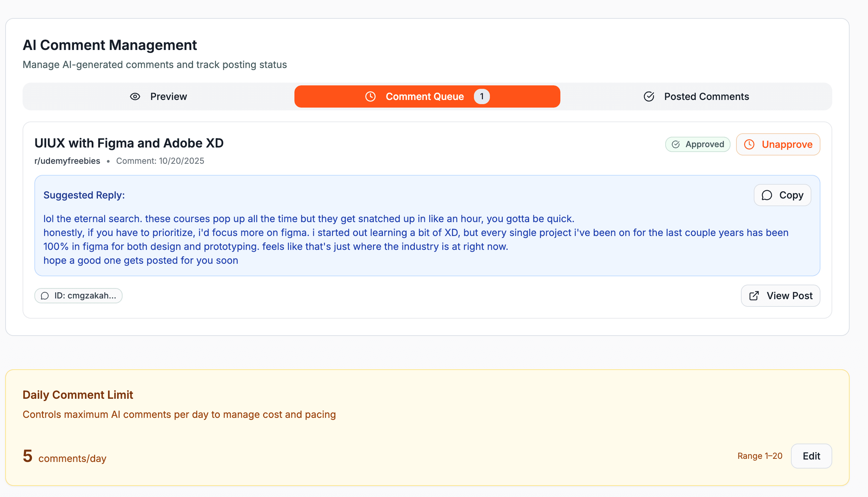Click the comment bubble icon on the ID chip
This screenshot has width=868, height=497.
[45, 296]
